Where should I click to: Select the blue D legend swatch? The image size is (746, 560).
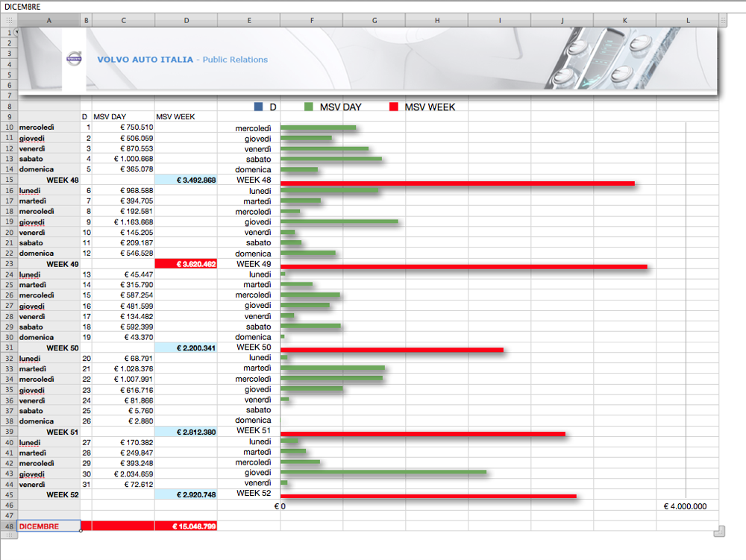tap(258, 107)
